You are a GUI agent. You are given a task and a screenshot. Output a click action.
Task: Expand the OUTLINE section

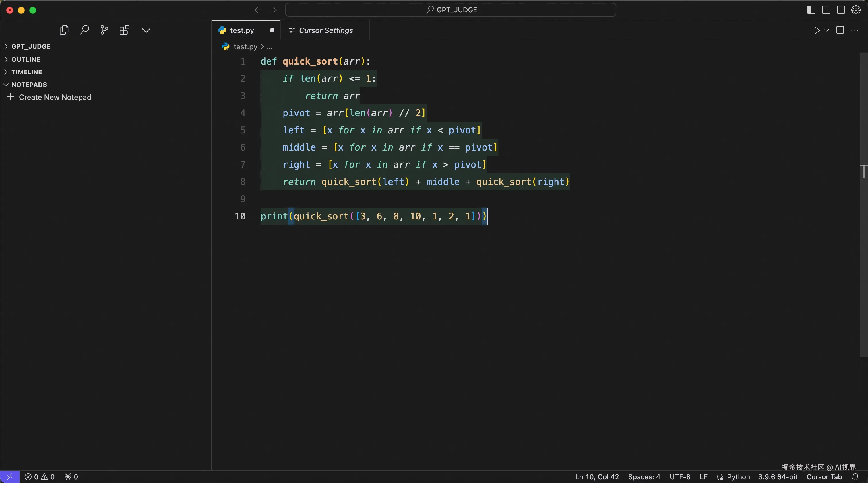point(26,59)
